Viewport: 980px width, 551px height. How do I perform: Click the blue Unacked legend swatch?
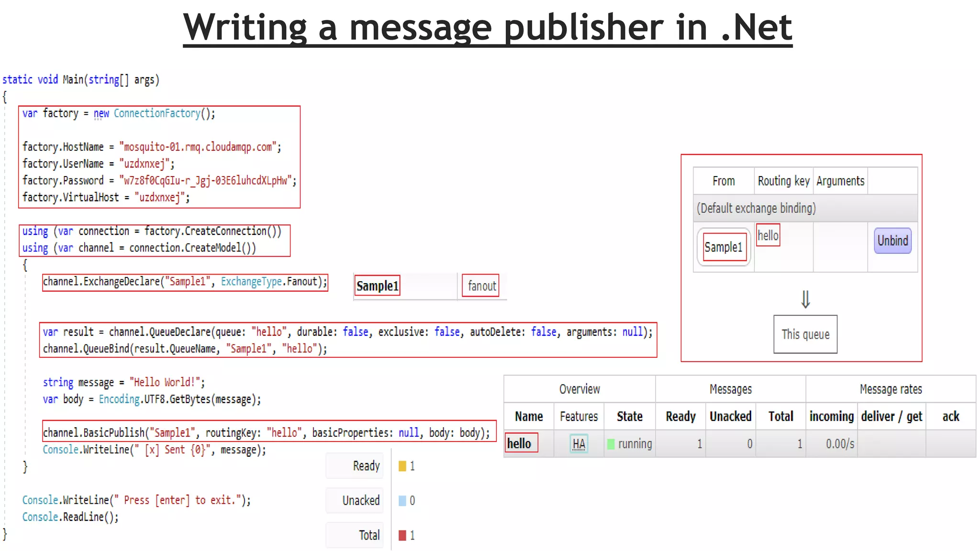click(402, 500)
